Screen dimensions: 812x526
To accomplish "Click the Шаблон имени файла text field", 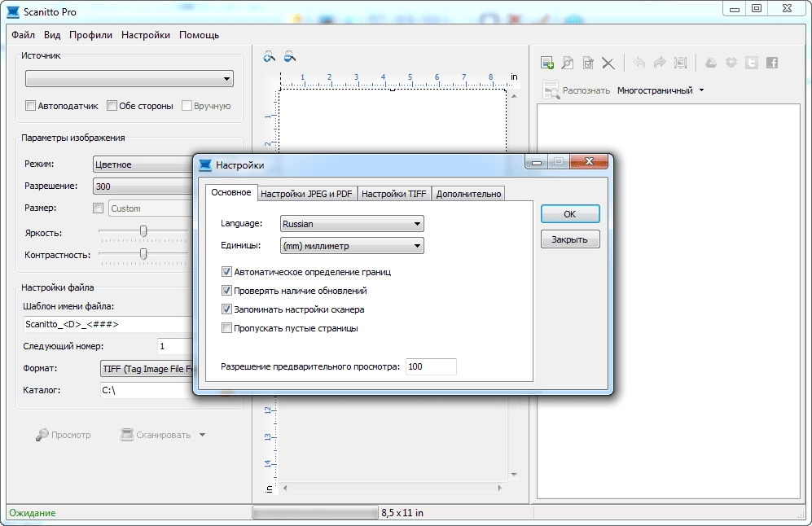I will point(108,324).
